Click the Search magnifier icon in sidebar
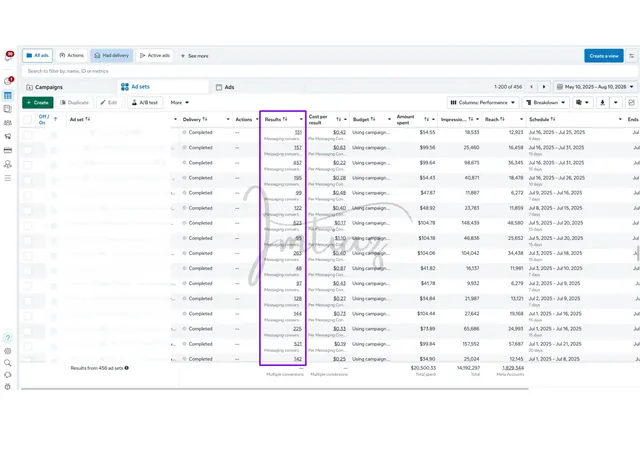 tap(8, 363)
